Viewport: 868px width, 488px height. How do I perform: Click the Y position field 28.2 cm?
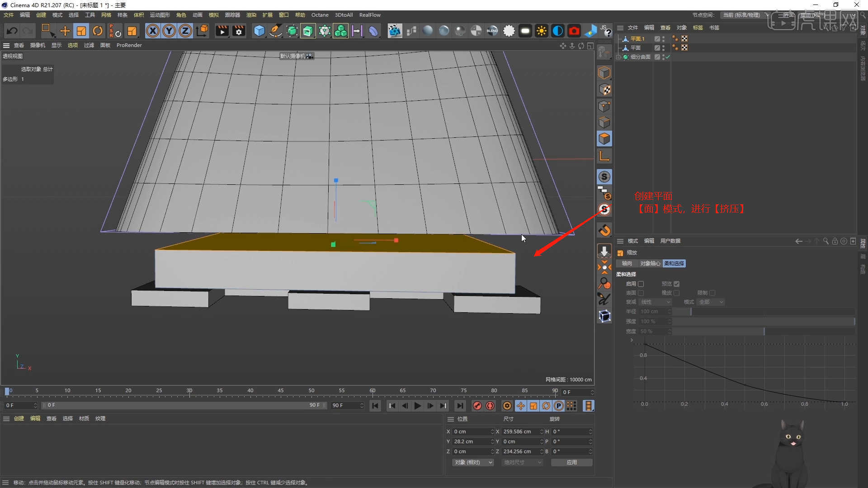point(473,441)
